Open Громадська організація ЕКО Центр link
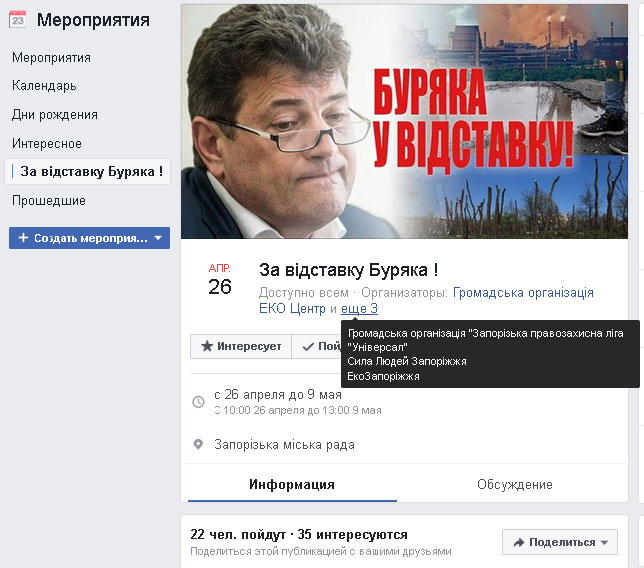644x568 pixels. [426, 300]
